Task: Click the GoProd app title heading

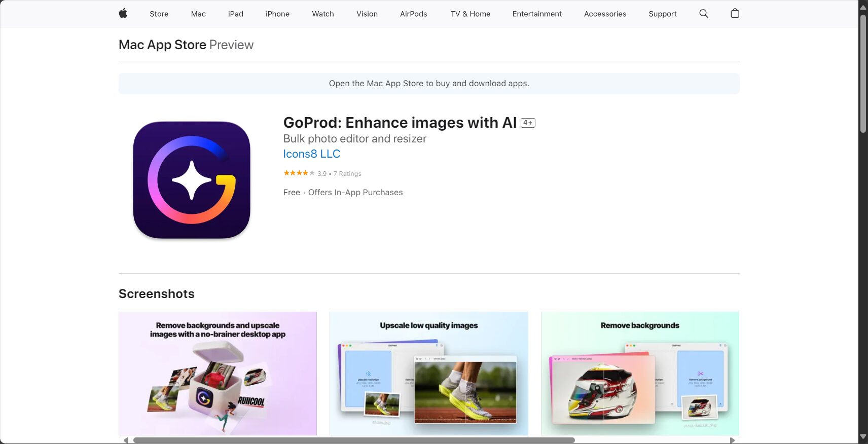Action: [x=400, y=123]
